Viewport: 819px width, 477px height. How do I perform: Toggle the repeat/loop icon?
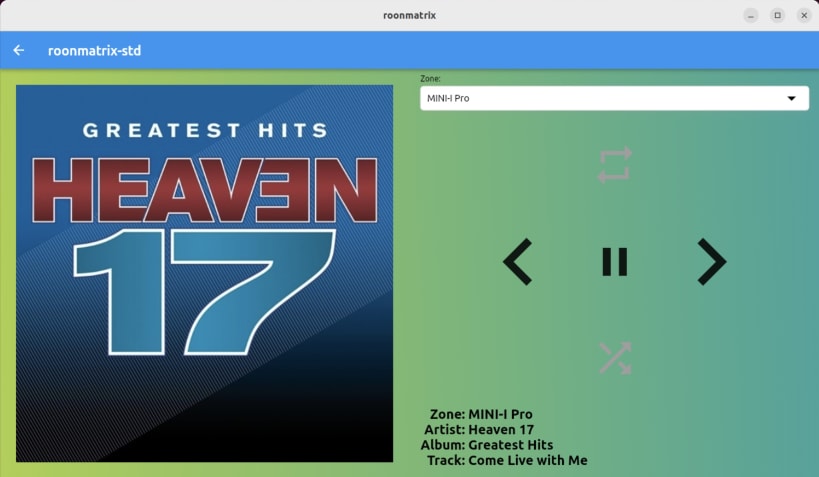(615, 165)
